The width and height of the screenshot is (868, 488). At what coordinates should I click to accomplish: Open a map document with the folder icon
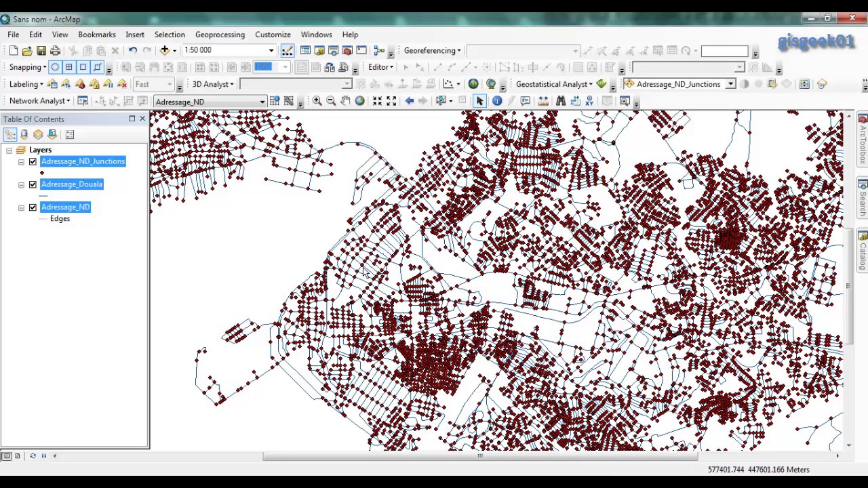tap(27, 50)
